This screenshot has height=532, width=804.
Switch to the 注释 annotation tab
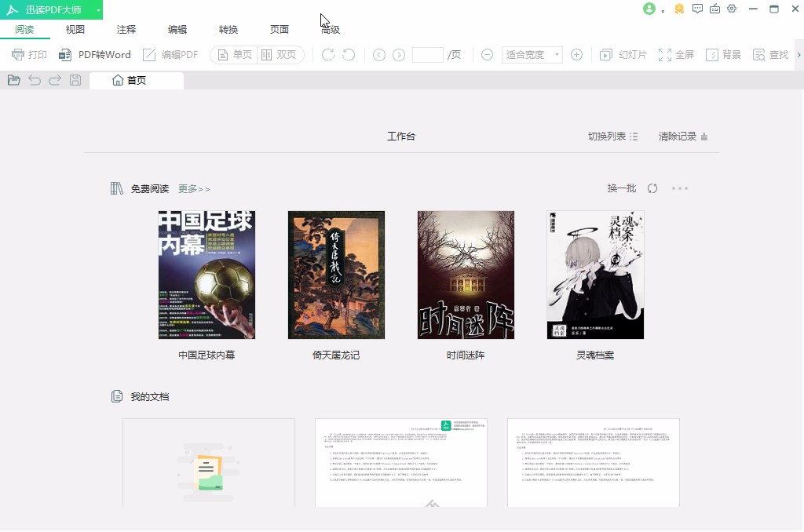pyautogui.click(x=125, y=28)
